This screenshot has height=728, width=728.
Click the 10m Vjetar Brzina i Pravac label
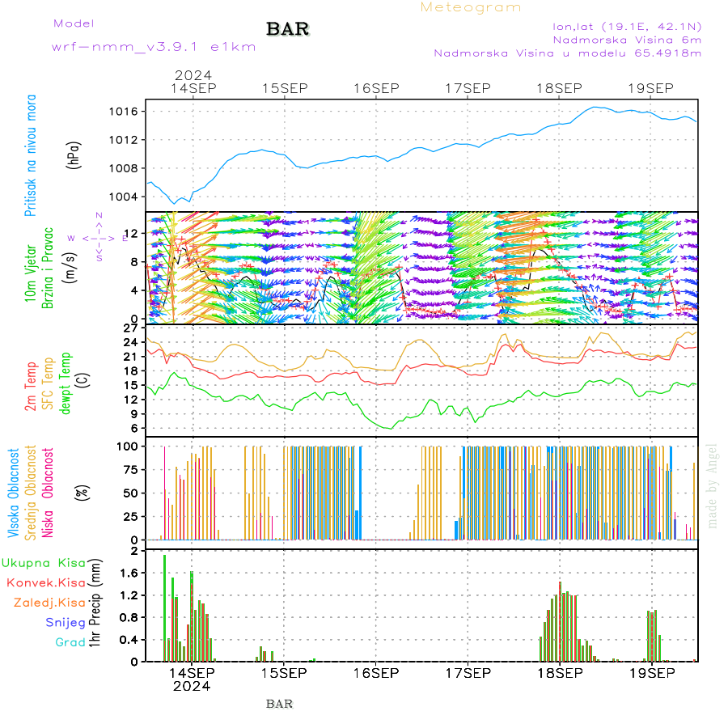(x=39, y=269)
